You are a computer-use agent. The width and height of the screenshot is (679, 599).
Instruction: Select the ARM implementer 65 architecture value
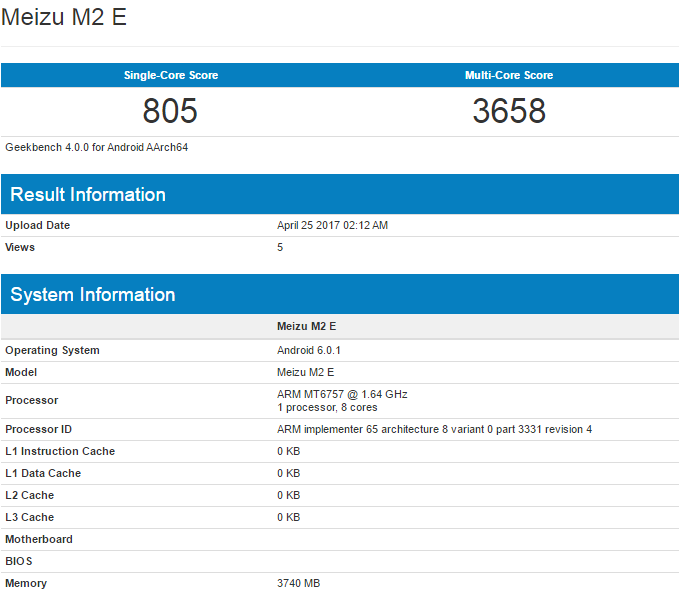tap(434, 429)
